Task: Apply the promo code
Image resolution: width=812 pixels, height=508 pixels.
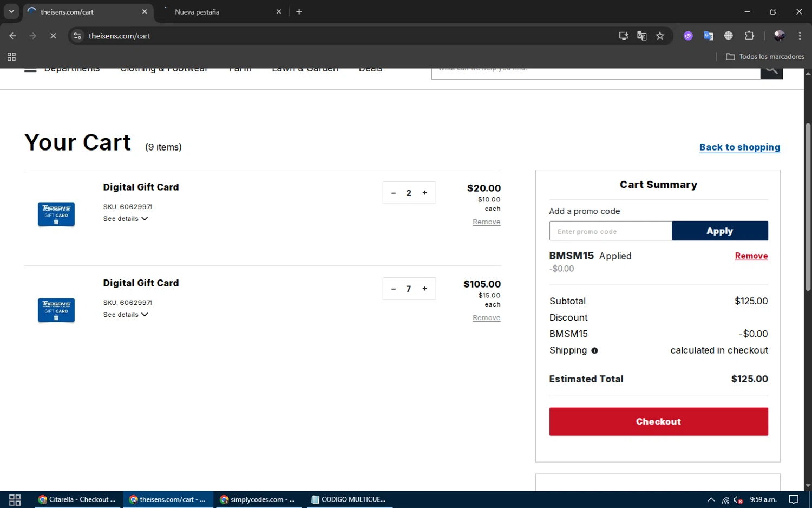Action: (719, 231)
